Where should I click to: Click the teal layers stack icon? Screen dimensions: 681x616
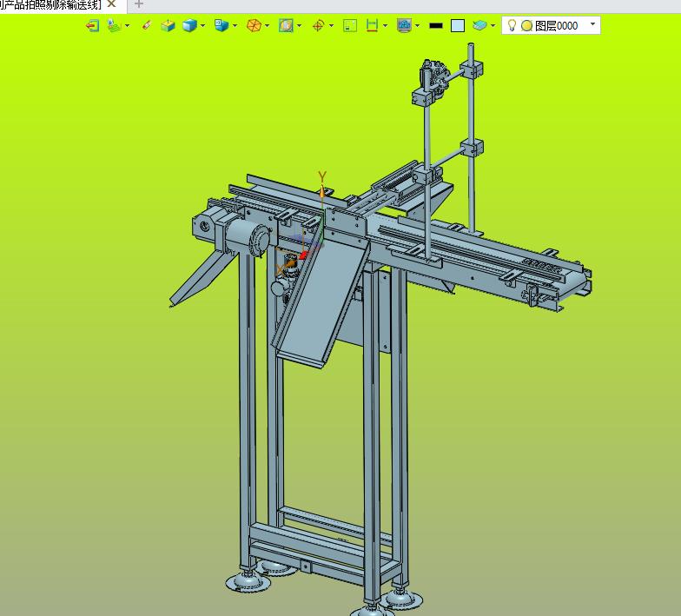[479, 26]
